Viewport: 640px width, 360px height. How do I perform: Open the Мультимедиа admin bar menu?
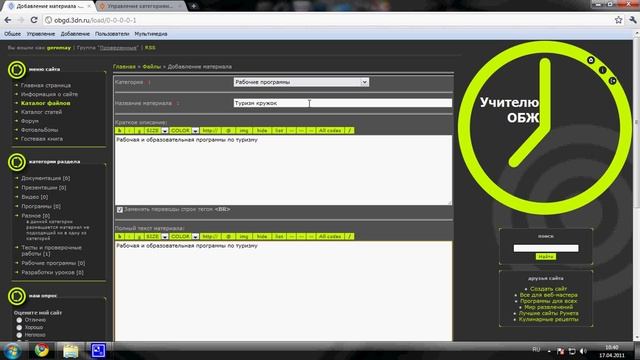click(151, 34)
